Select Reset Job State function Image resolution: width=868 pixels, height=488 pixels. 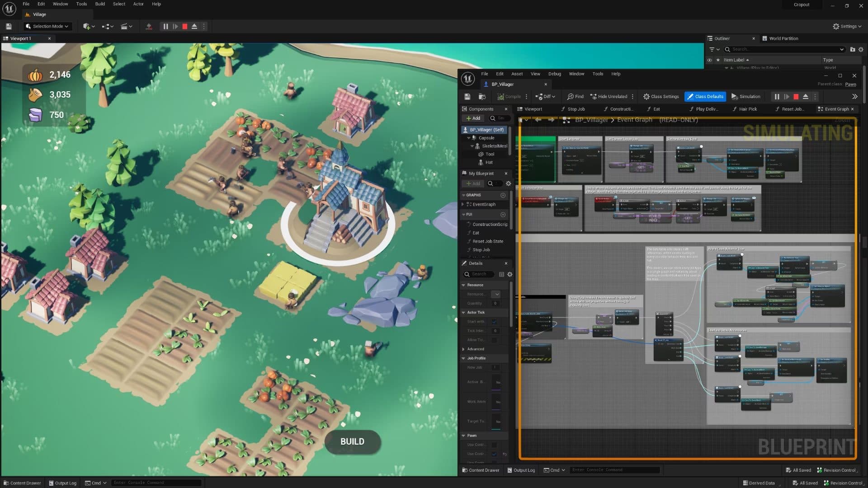pyautogui.click(x=488, y=242)
